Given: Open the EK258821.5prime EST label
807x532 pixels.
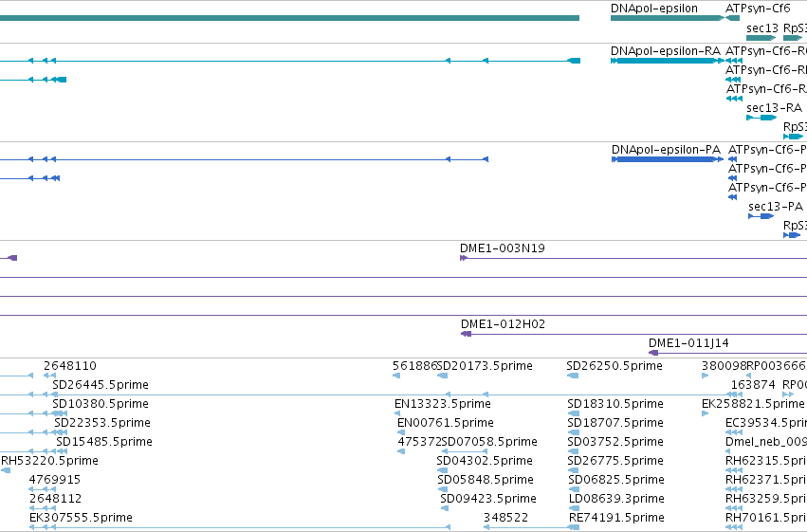Looking at the screenshot, I should point(753,404).
